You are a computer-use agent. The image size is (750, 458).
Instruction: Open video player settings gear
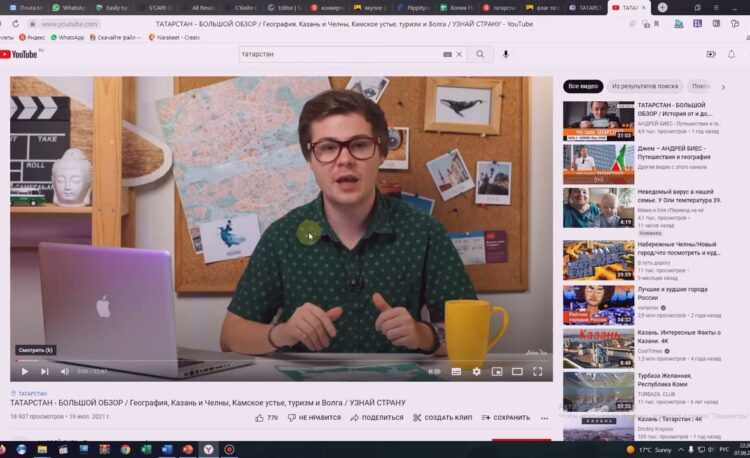click(476, 371)
